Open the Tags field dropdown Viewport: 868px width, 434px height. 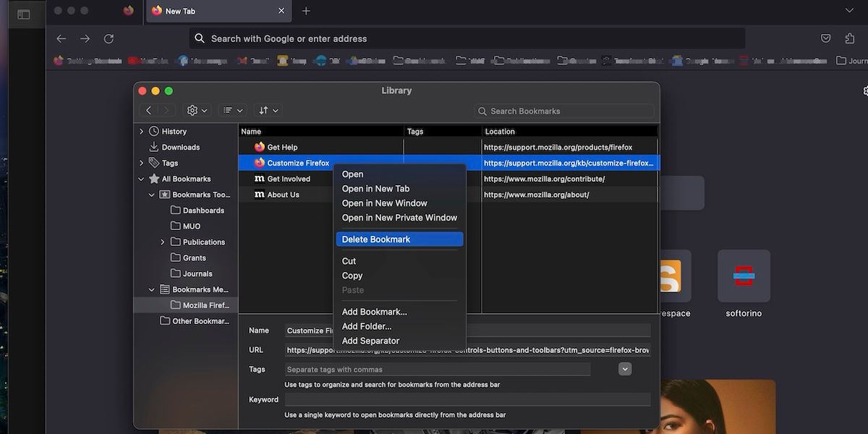(624, 369)
